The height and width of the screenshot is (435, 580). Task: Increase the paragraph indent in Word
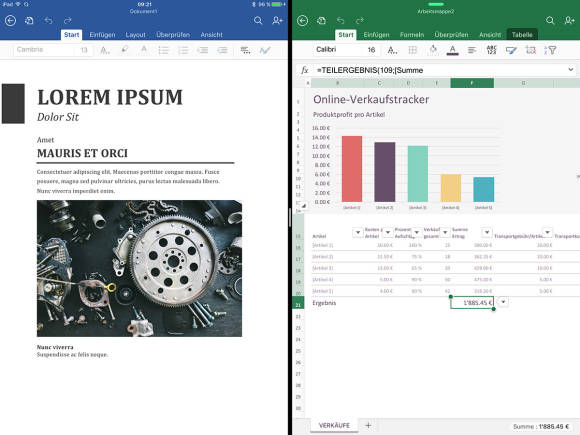click(x=222, y=50)
